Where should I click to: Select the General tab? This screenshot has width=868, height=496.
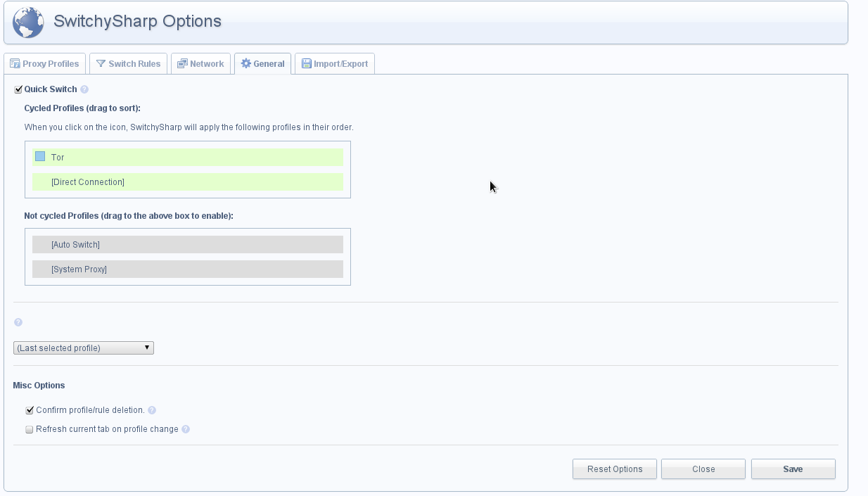(x=262, y=63)
